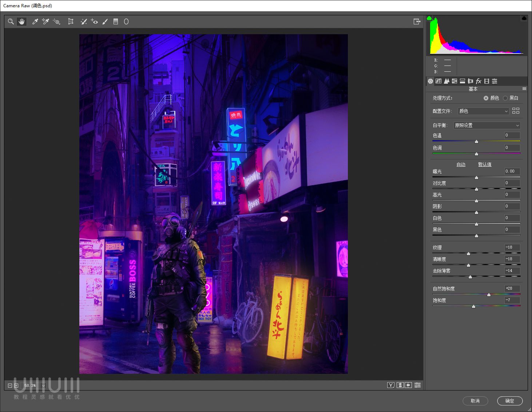
Task: Cycle before/after views with Y icon
Action: (391, 385)
